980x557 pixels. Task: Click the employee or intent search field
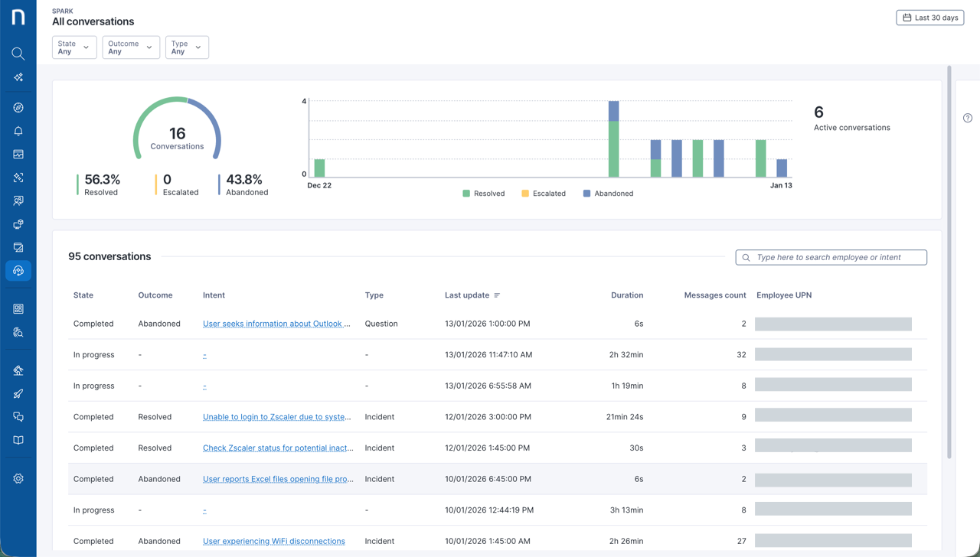[831, 257]
